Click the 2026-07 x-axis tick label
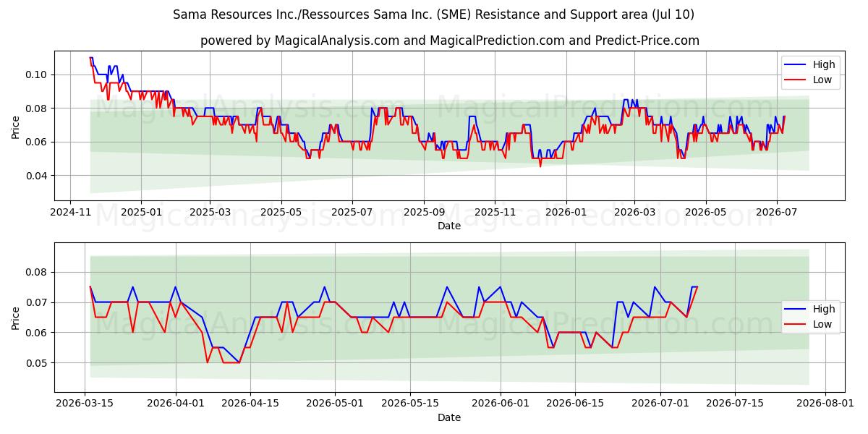This screenshot has height=434, width=868. [776, 212]
